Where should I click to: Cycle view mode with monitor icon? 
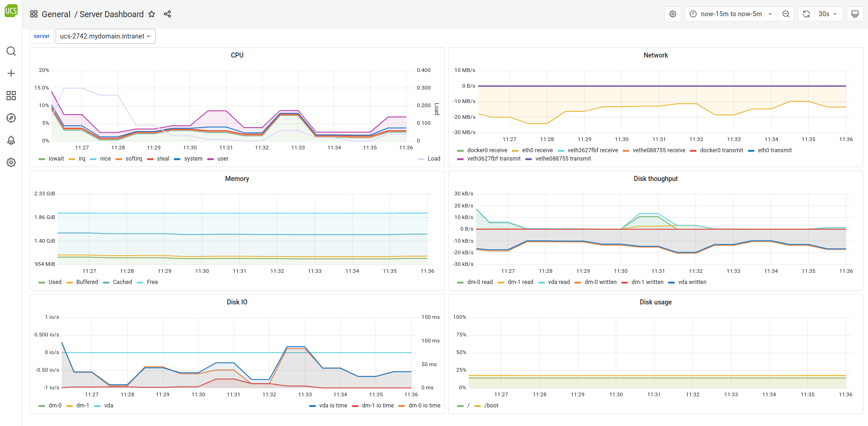click(x=855, y=14)
